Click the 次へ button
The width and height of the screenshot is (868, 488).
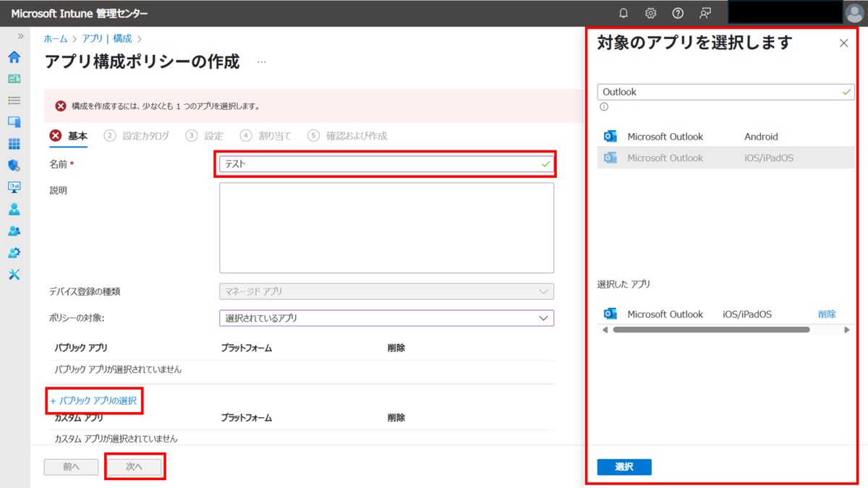tap(135, 467)
